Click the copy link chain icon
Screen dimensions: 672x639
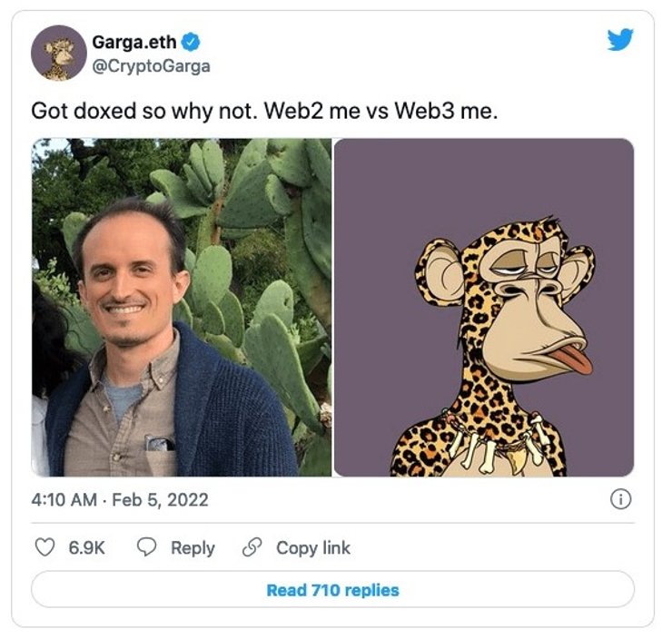[252, 547]
